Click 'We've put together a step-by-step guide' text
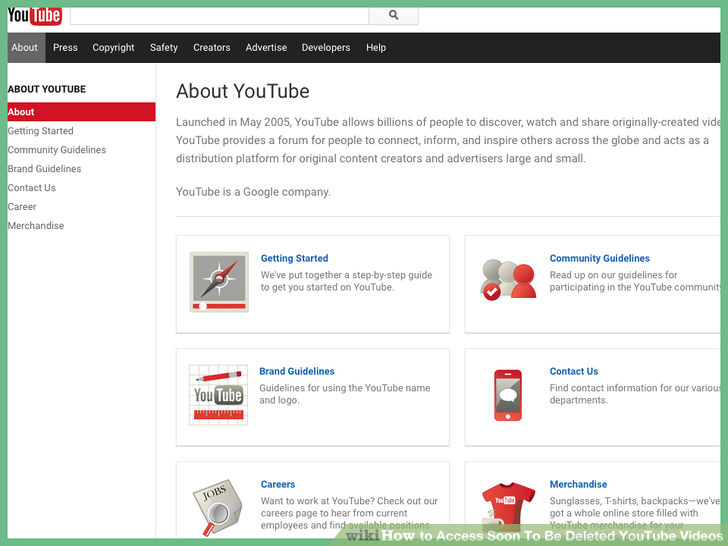The image size is (728, 546). tap(346, 275)
